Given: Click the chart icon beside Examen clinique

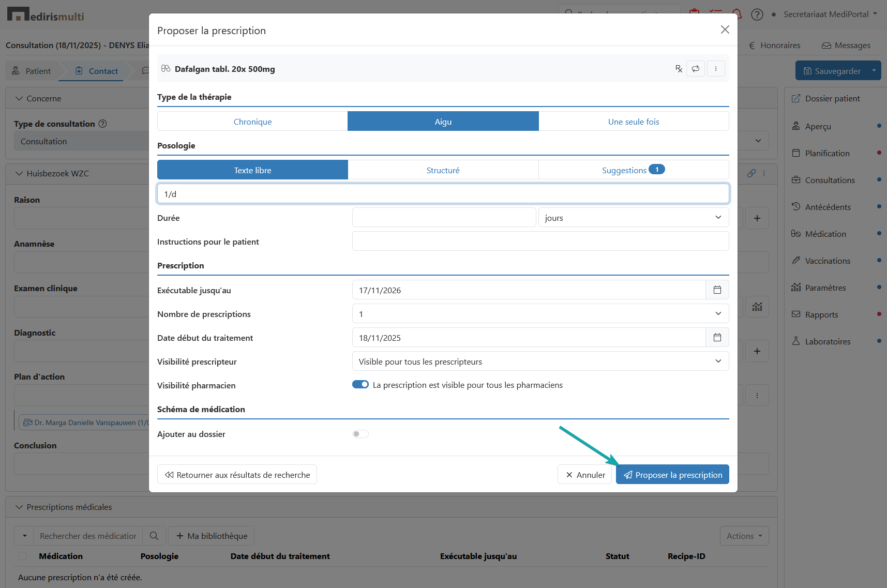Looking at the screenshot, I should coord(757,307).
